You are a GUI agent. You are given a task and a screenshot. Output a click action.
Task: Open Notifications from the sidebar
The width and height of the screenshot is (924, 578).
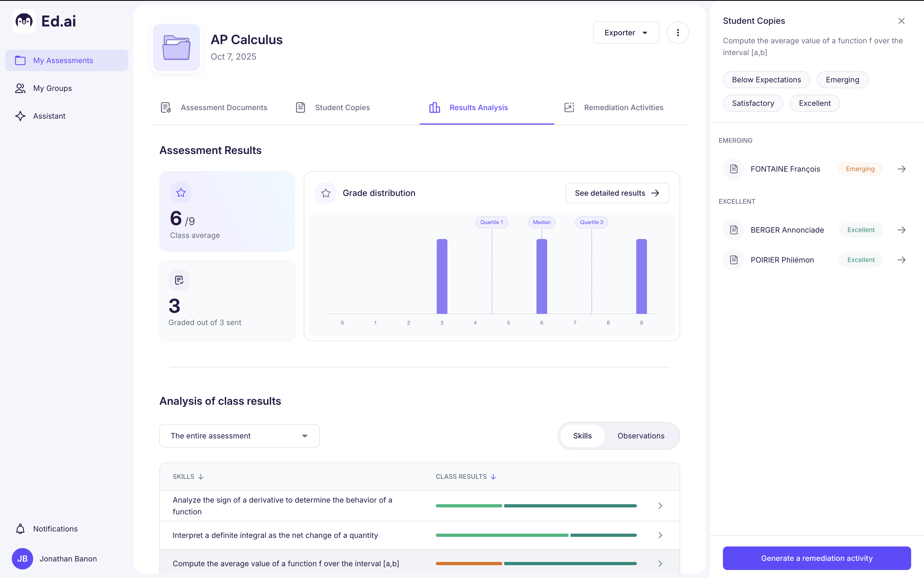pos(55,529)
